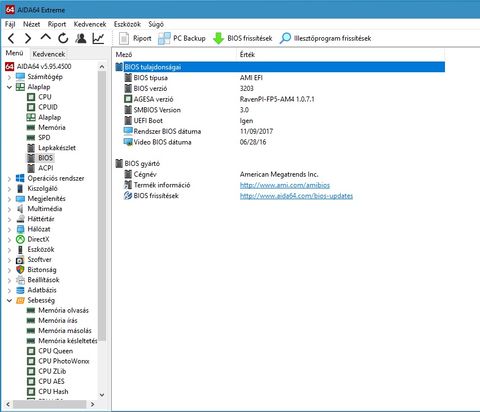480x412 pixels.
Task: Select the AIDA64 v5.95.4500 root item
Action: 38,66
